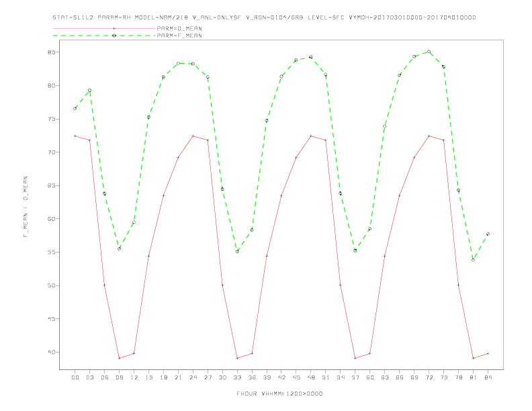532x411 pixels.
Task: Select the F_MEAN circle marker at hour 63
Action: click(385, 126)
